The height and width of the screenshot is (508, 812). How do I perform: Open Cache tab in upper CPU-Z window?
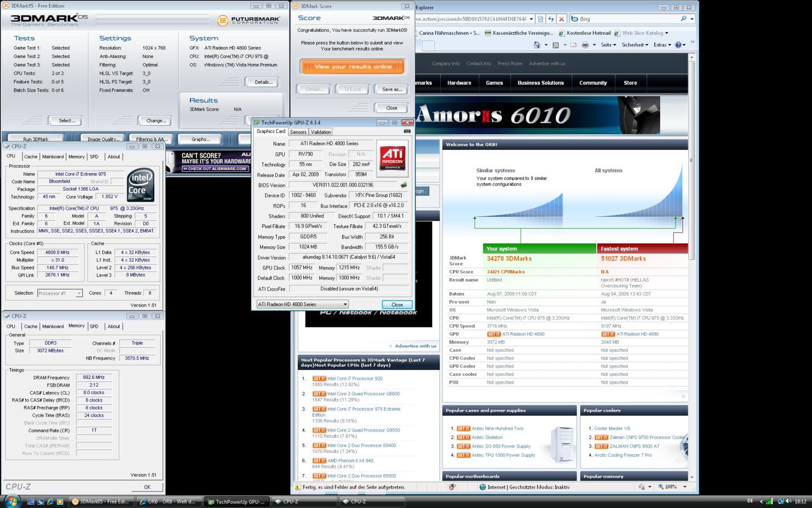point(31,157)
